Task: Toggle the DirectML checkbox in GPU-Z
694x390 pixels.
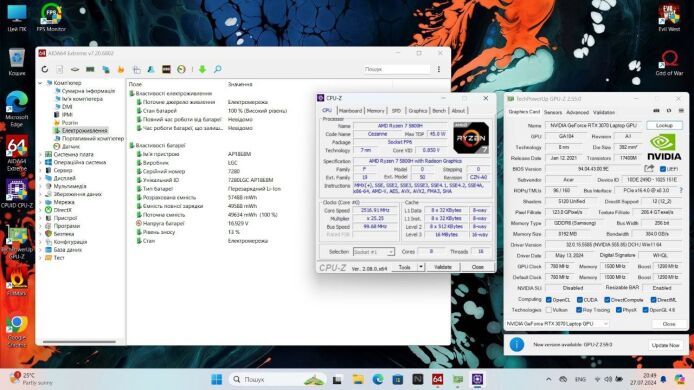Action: [x=653, y=300]
